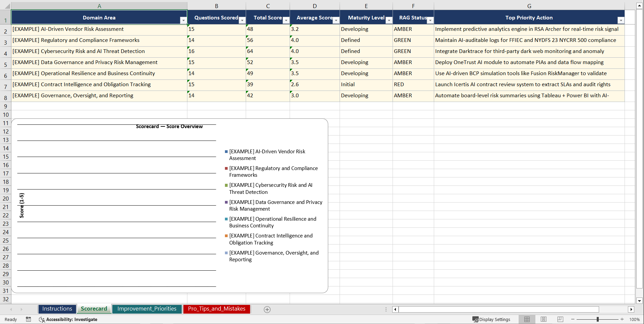Switch to Page Layout view
Screen dimensions: 644x324
click(543, 319)
